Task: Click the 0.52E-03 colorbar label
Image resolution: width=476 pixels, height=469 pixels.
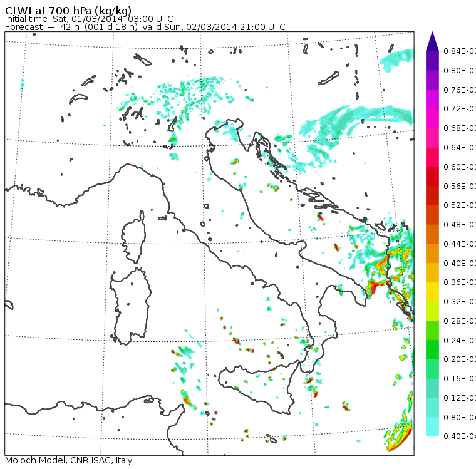Action: coord(460,205)
